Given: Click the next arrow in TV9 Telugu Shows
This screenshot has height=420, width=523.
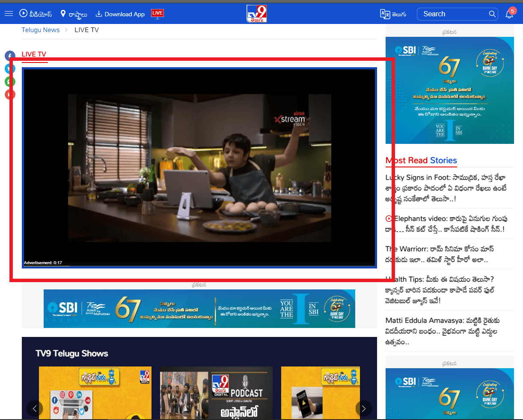Looking at the screenshot, I should (x=364, y=408).
